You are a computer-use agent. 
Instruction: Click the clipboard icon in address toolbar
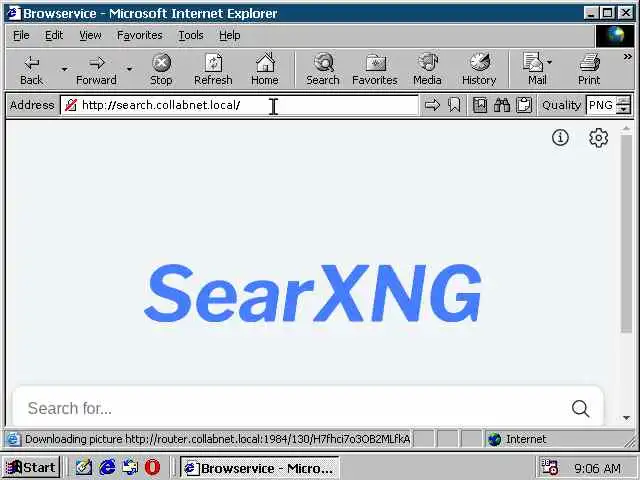524,105
